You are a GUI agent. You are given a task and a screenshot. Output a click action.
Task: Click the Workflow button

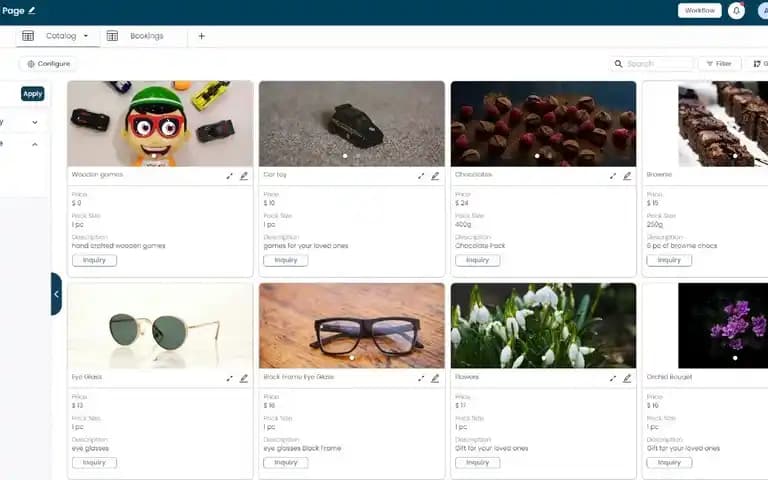(699, 10)
